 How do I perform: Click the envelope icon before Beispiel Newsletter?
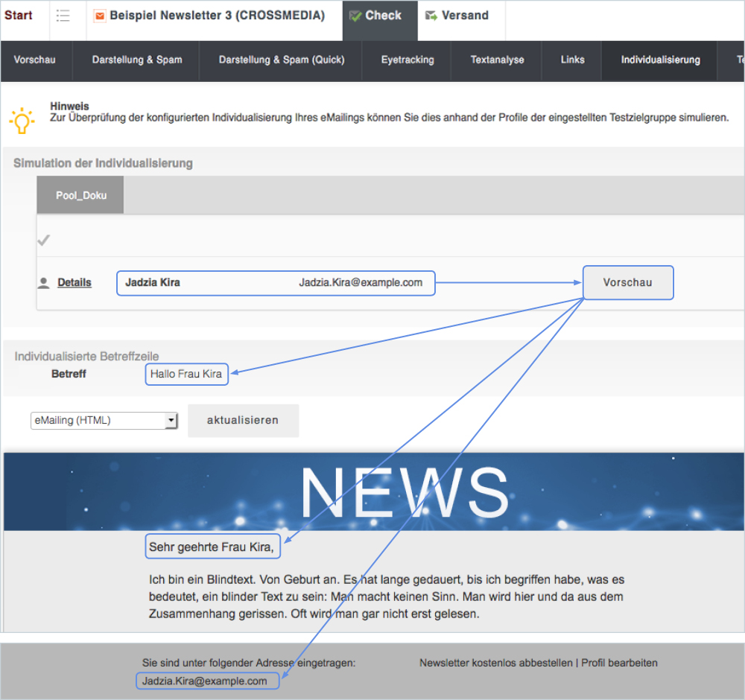[100, 16]
